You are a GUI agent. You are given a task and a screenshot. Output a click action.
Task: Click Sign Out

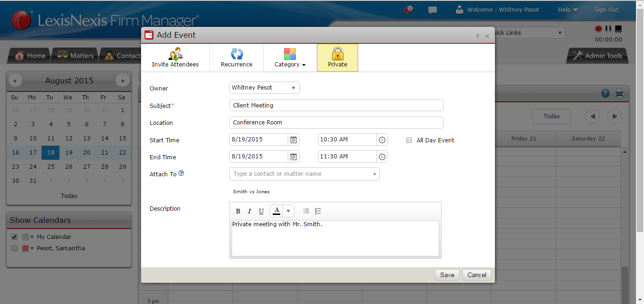click(x=606, y=9)
